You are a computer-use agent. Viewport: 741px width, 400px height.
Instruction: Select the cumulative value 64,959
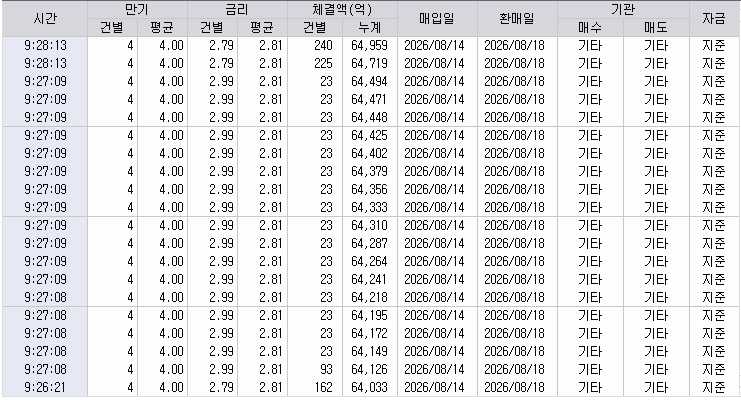(x=369, y=46)
